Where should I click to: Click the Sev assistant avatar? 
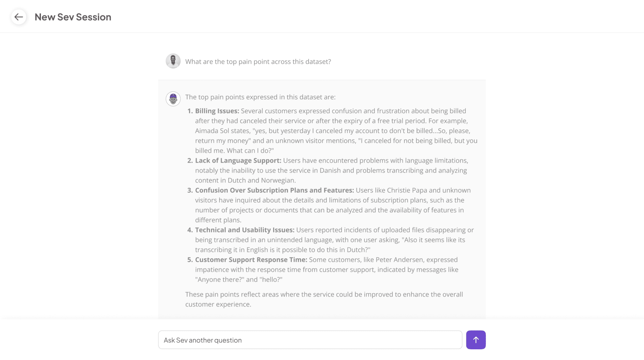click(173, 98)
